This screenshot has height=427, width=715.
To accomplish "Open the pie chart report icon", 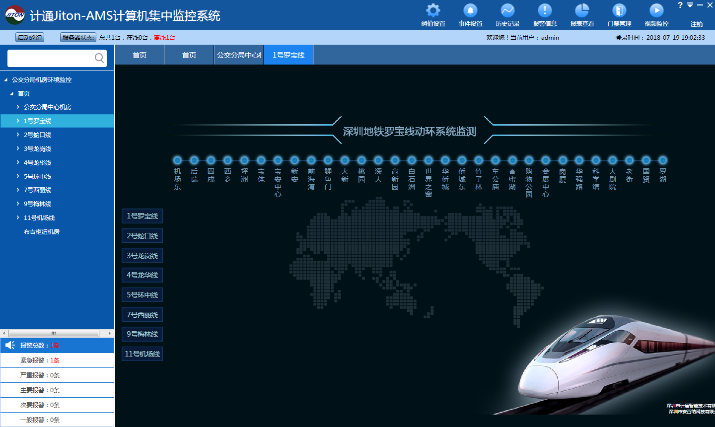I will 582,10.
